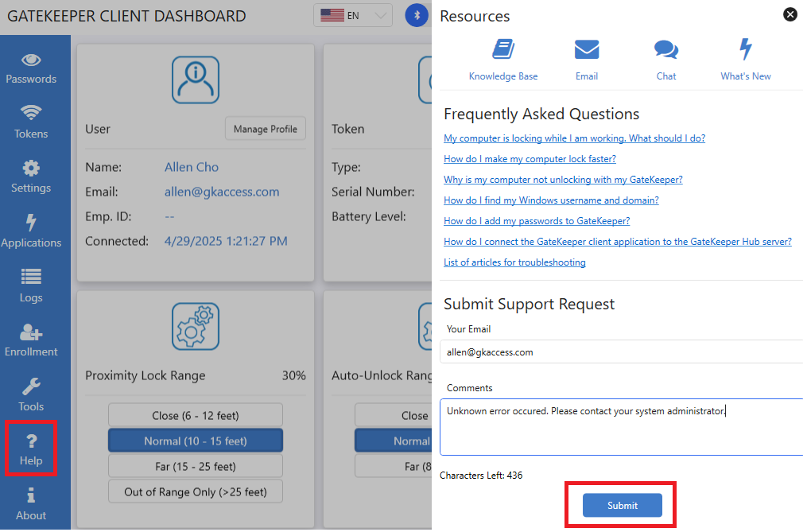Open FAQ on adding passwords to GateKeeper
Viewport: 807px width, 532px height.
[x=537, y=220]
